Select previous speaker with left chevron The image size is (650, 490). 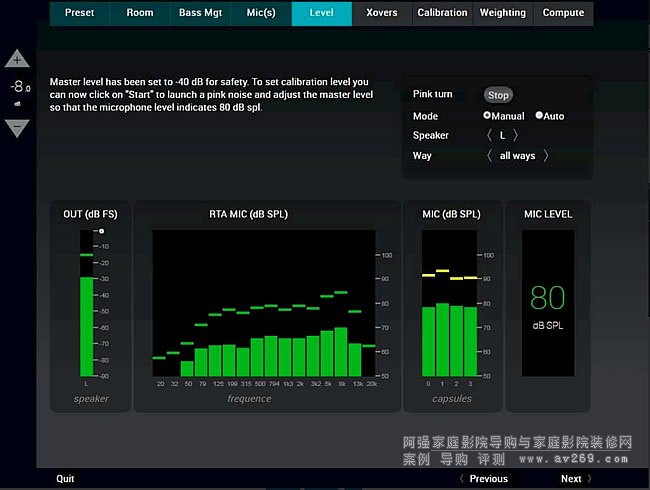(x=489, y=135)
